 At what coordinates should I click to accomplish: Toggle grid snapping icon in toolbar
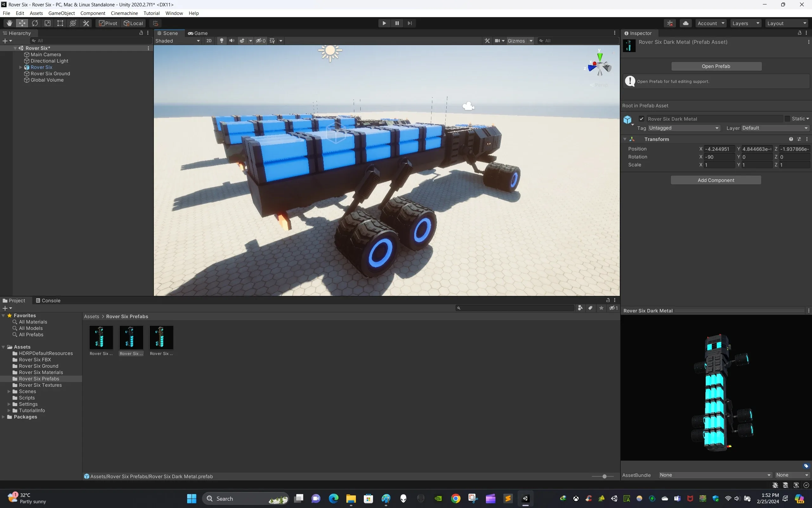pyautogui.click(x=155, y=23)
